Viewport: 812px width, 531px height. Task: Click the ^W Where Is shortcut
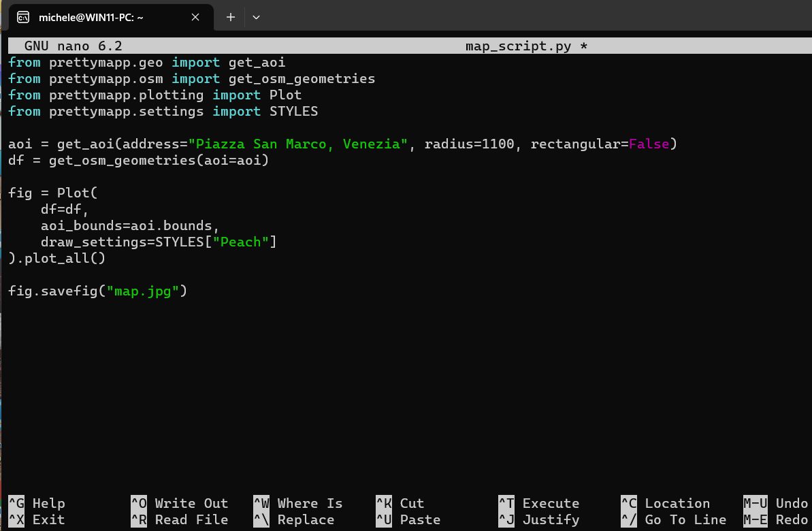point(298,504)
